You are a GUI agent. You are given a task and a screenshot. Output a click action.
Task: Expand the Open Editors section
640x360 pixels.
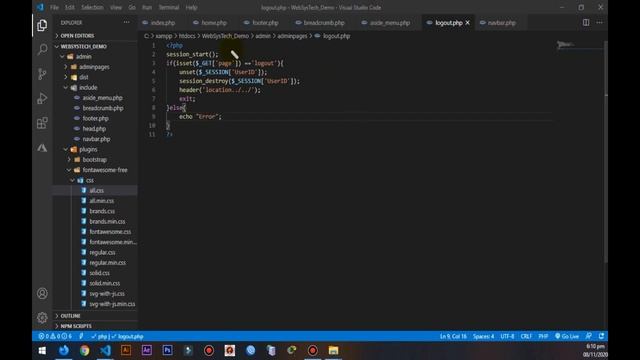point(77,36)
